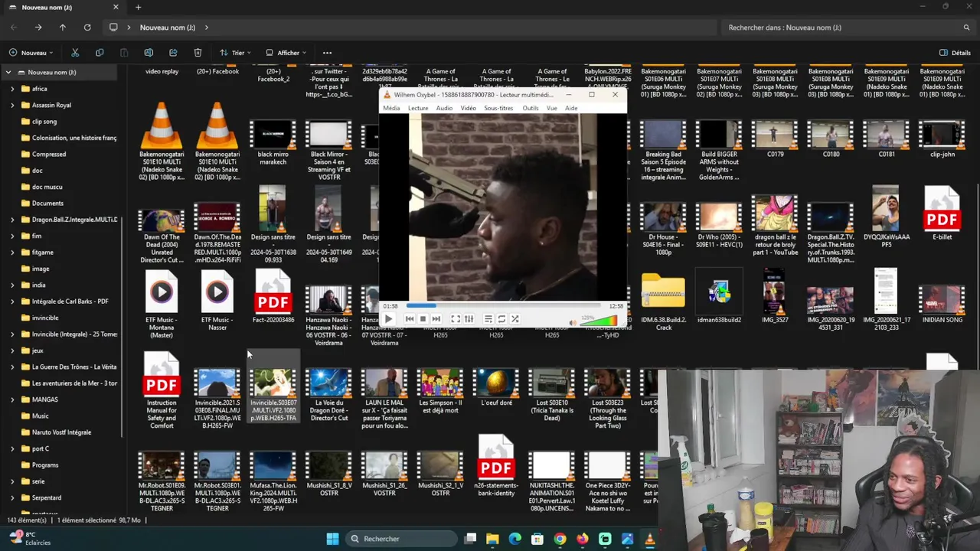The width and height of the screenshot is (980, 551).
Task: Select the Fact-202003486 PDF file
Action: (273, 297)
